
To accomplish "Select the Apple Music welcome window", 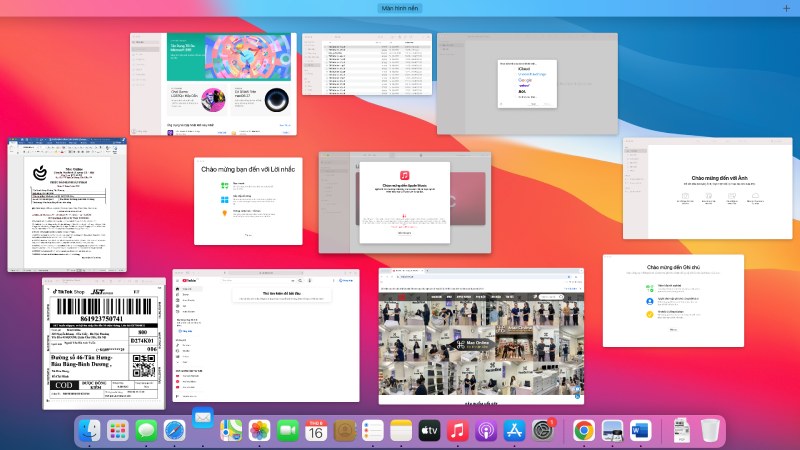I will point(405,203).
